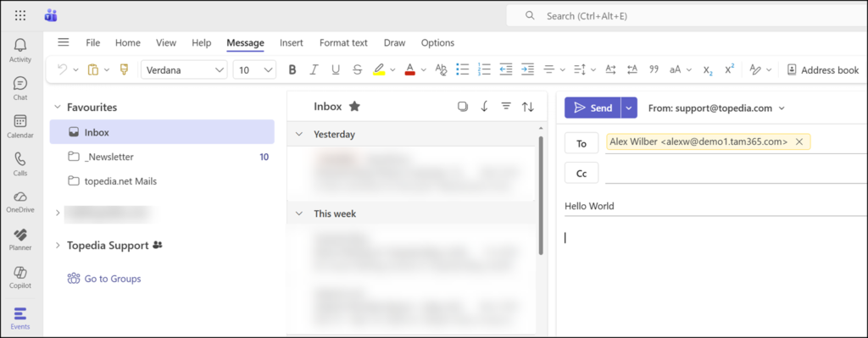Set right-to-left text direction
This screenshot has height=338, width=868.
tap(632, 69)
